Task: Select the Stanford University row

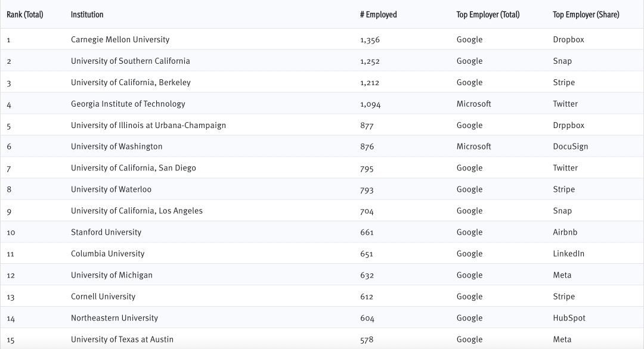Action: pyautogui.click(x=106, y=232)
